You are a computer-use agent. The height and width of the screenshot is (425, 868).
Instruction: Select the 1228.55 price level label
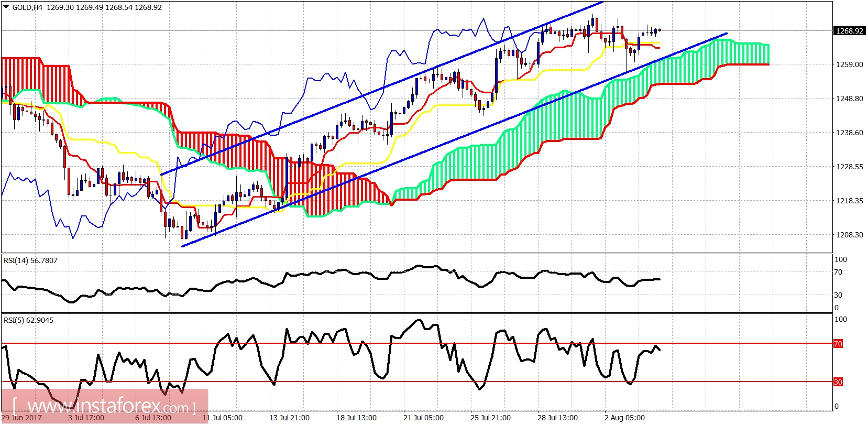[850, 167]
